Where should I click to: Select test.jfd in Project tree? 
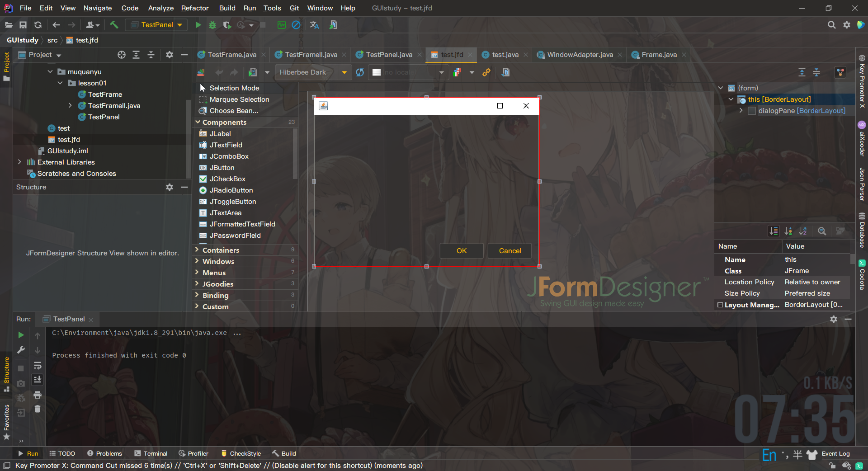[69, 140]
